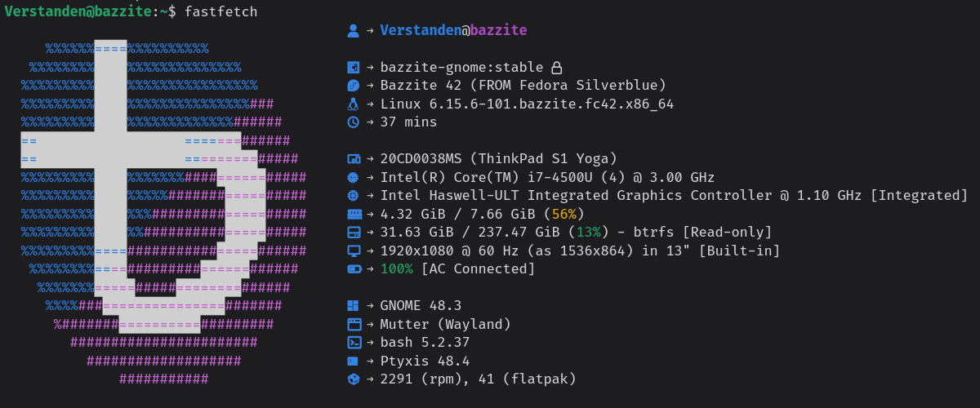Click the battery icon beside 100%

(x=353, y=268)
